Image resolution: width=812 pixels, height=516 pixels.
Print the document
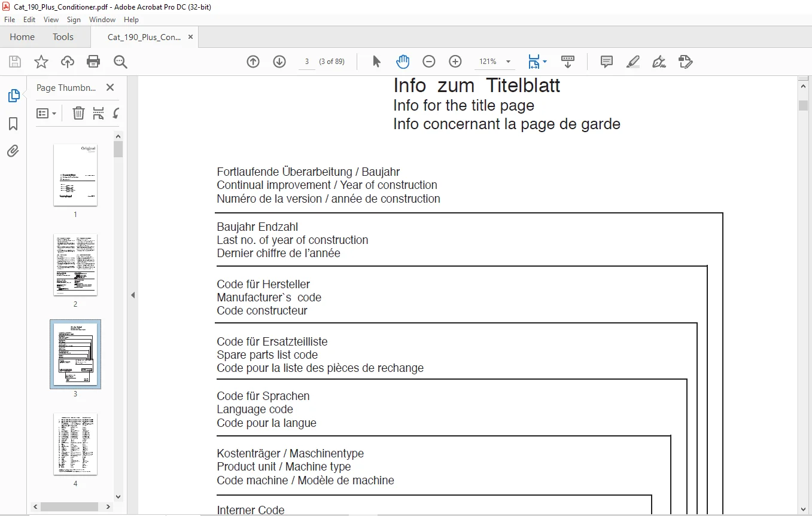point(93,62)
